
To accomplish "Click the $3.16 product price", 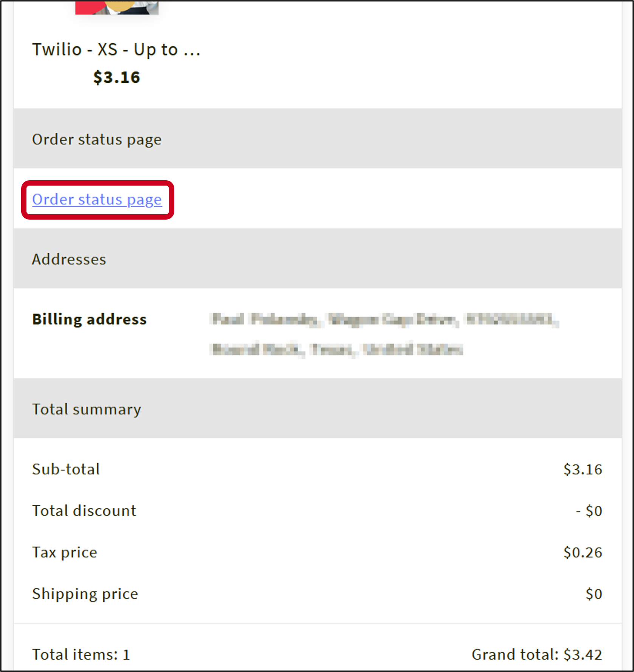I will 117,77.
